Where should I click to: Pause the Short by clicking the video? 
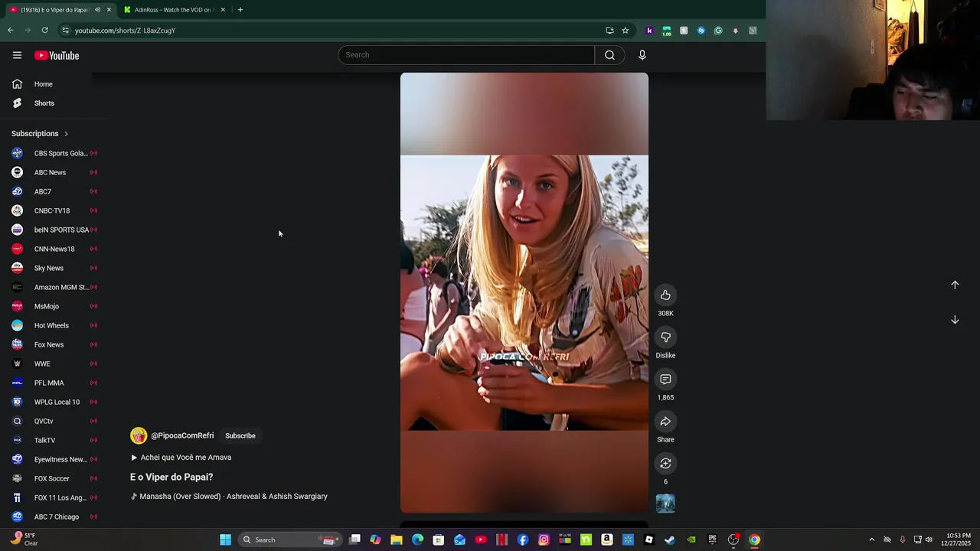coord(524,292)
